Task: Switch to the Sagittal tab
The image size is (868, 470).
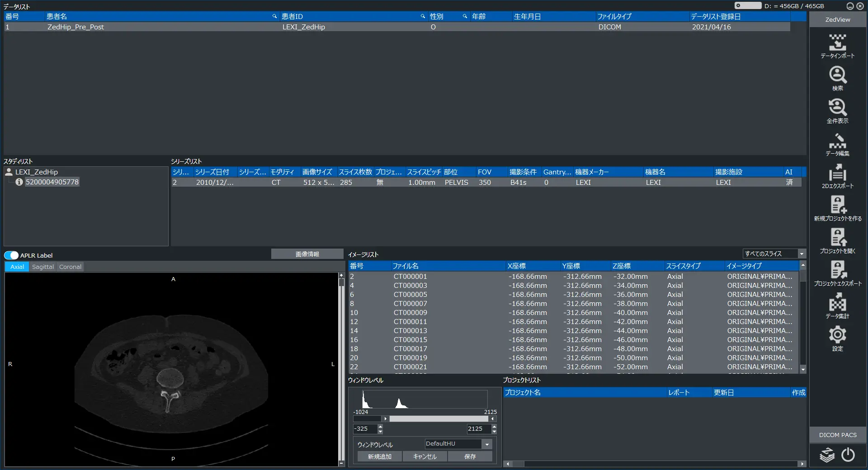Action: tap(43, 267)
